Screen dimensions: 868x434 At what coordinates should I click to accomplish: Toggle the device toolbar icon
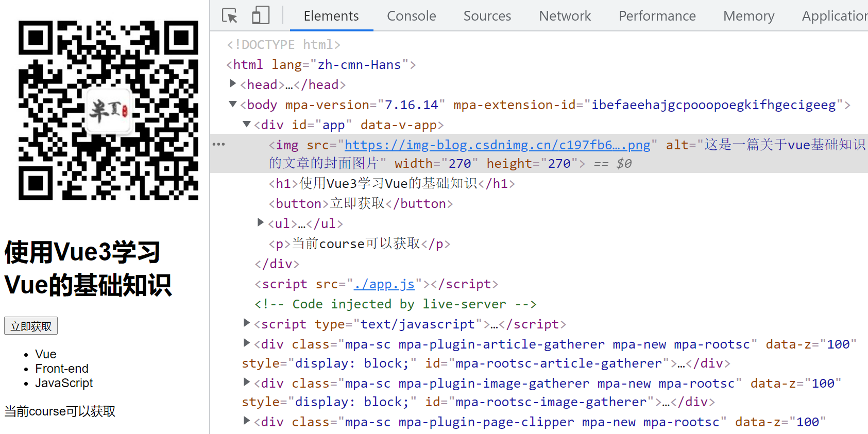261,15
